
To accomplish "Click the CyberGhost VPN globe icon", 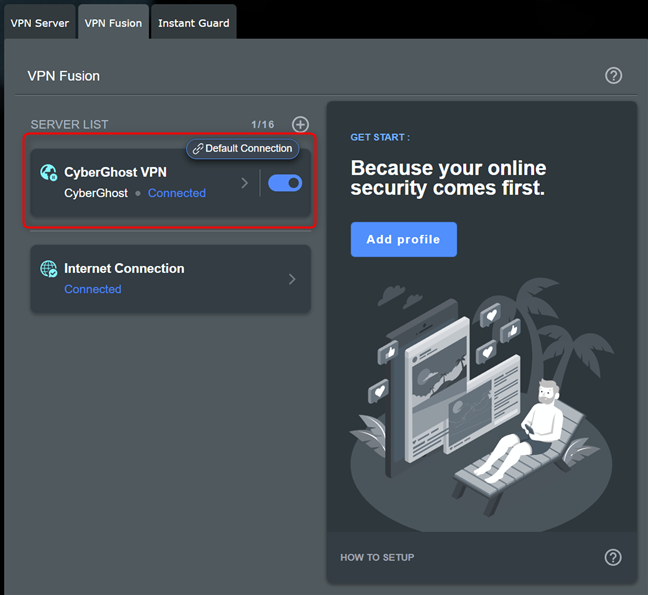I will coord(48,172).
